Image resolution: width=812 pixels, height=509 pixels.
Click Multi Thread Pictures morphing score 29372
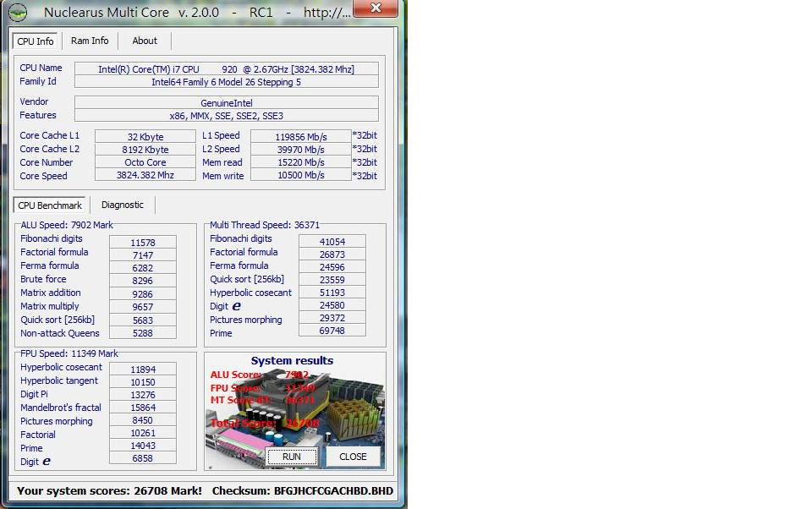click(x=332, y=318)
